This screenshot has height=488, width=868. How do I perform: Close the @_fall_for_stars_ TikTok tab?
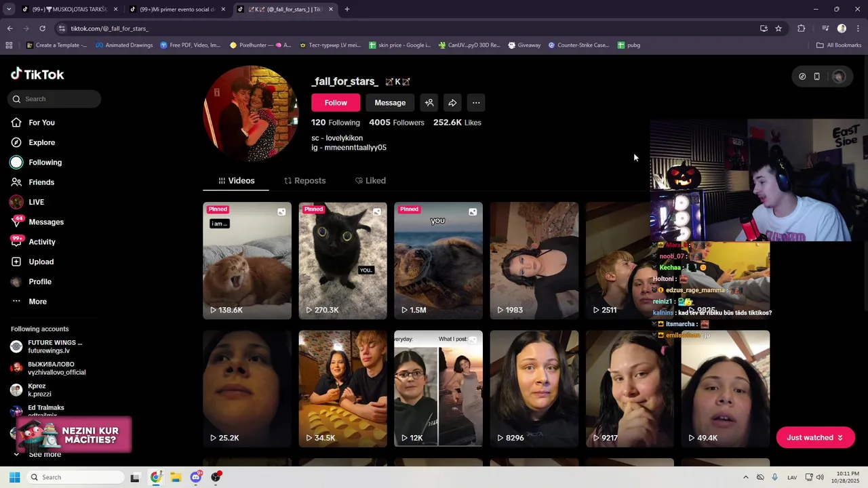(331, 9)
